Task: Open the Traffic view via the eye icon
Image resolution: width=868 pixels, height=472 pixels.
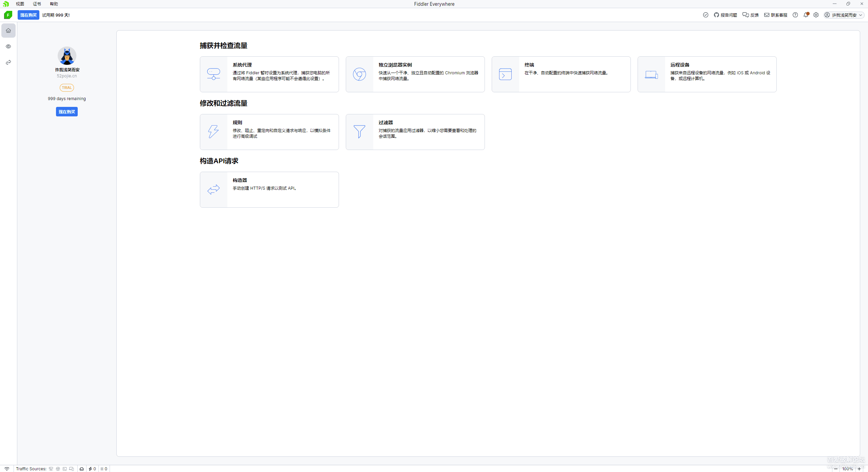Action: pos(8,46)
